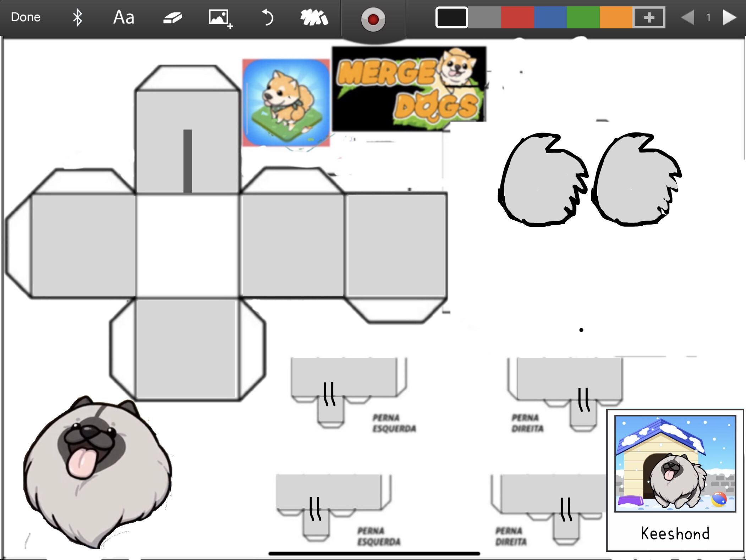Screen dimensions: 746x560
Task: Select the Merge Dogs logo banner
Action: [x=409, y=89]
